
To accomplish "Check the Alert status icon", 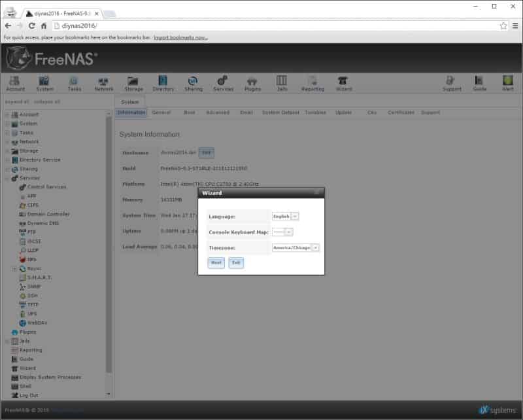I will [x=508, y=84].
